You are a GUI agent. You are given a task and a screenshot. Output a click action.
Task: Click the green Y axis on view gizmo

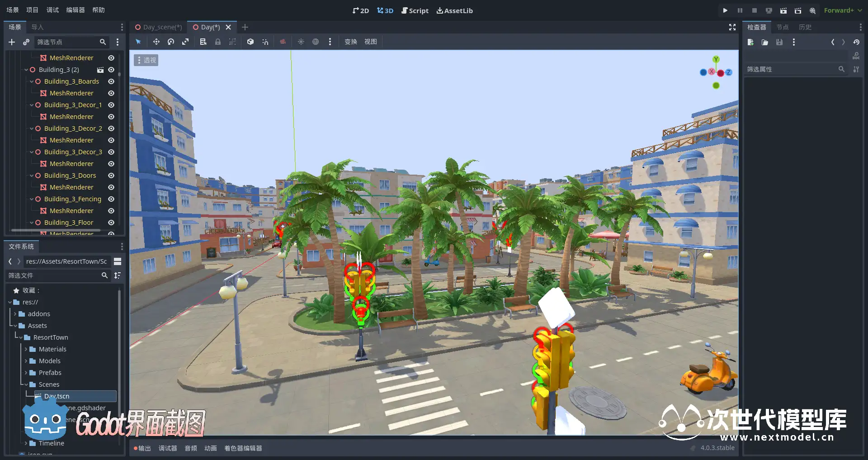click(716, 59)
